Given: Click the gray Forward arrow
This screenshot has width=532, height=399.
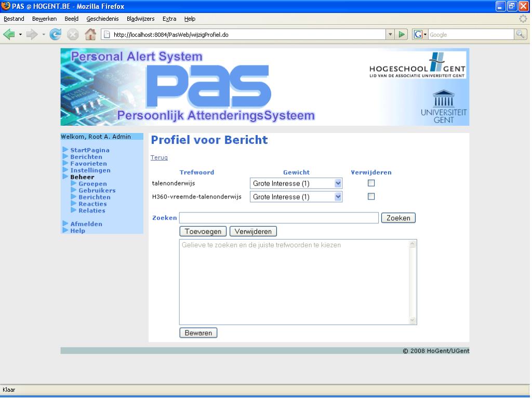Looking at the screenshot, I should click(x=32, y=34).
